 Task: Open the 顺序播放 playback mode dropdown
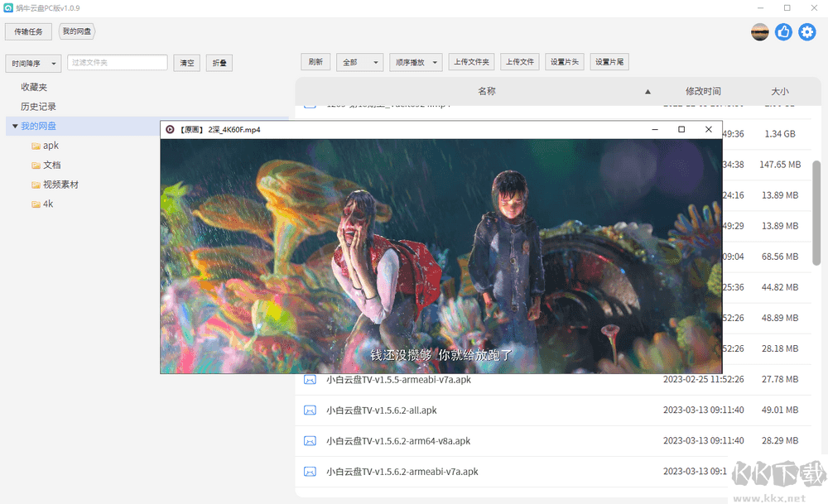[415, 61]
